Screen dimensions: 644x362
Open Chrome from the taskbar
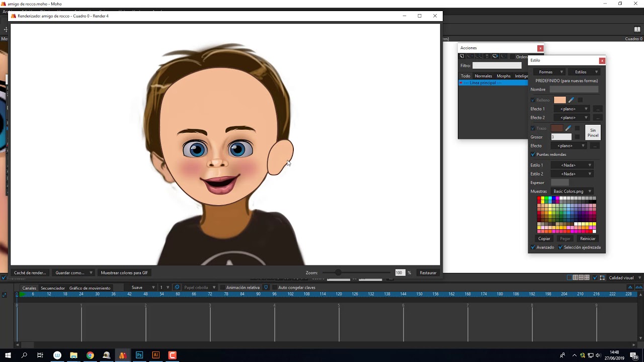point(90,355)
